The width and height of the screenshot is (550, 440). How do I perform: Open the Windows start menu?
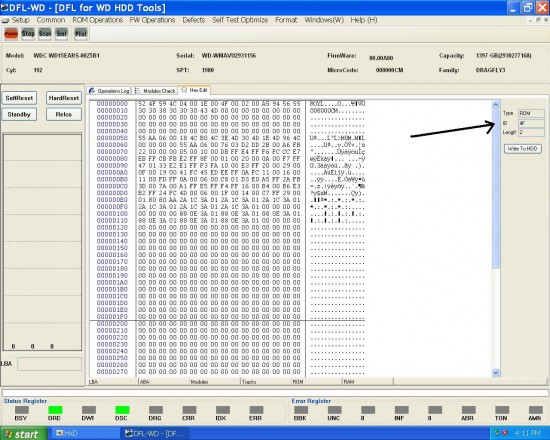tap(23, 434)
